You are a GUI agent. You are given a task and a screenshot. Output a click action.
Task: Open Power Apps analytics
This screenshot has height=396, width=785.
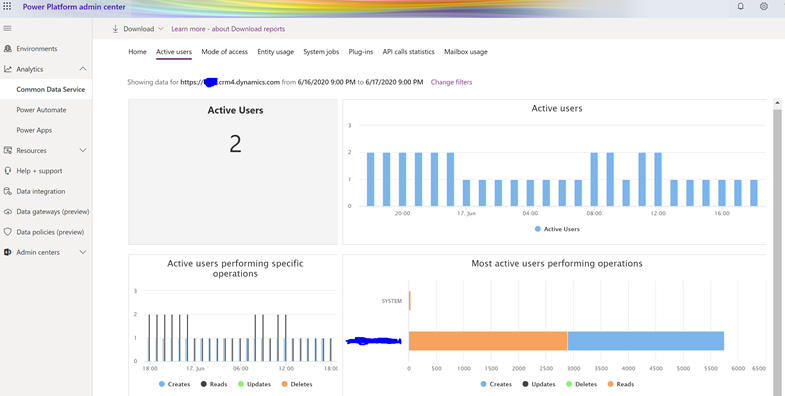[x=34, y=130]
